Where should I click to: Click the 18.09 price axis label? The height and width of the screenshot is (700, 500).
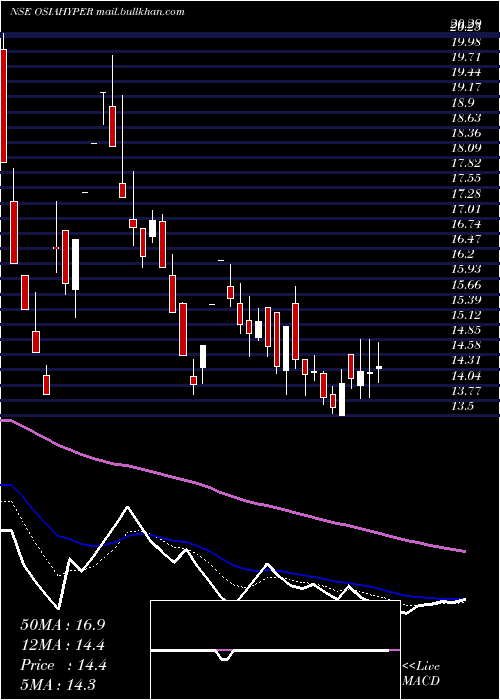(466, 148)
